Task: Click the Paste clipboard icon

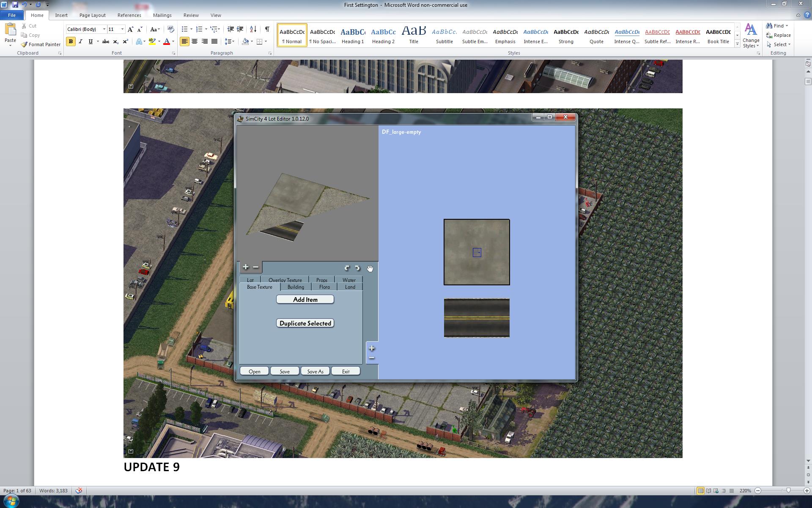Action: point(10,30)
